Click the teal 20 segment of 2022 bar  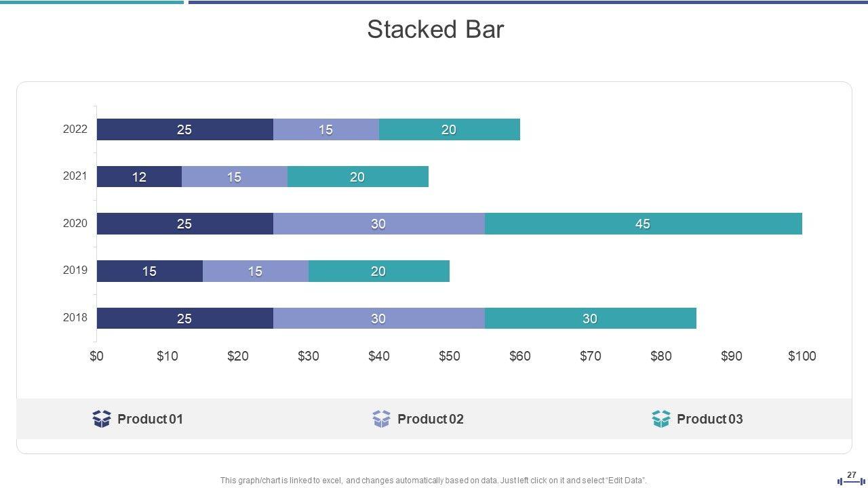pos(449,129)
